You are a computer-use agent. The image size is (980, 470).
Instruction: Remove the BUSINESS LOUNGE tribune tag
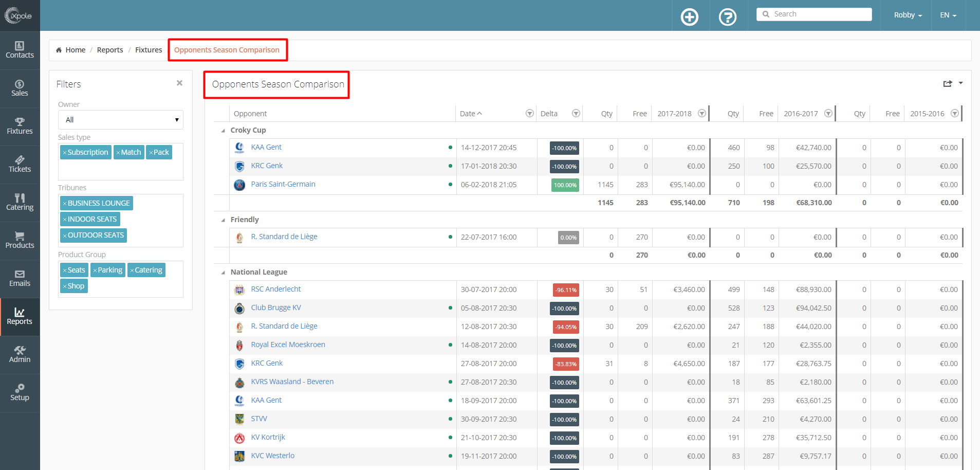[65, 204]
